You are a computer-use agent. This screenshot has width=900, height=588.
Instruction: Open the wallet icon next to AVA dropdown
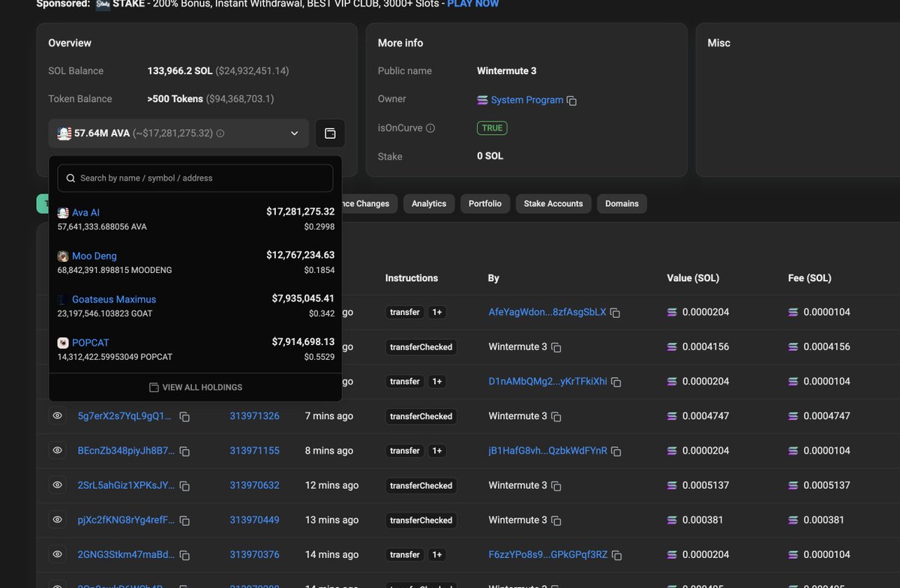(x=330, y=133)
